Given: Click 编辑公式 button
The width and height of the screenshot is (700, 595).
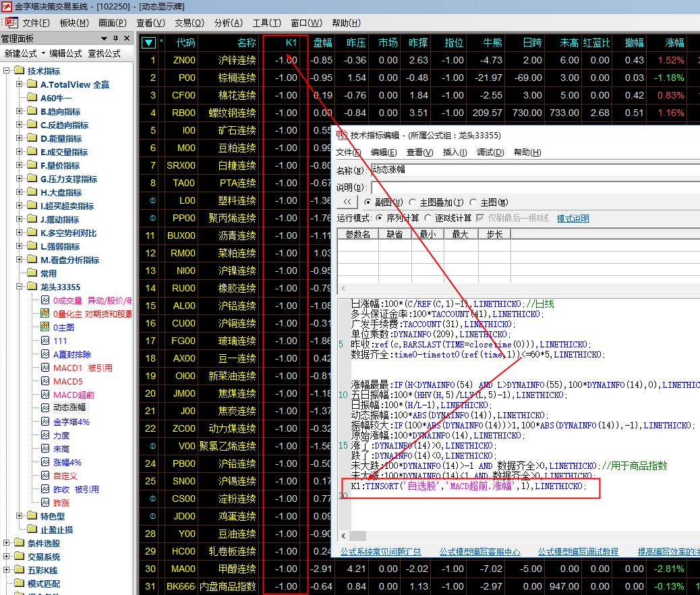Looking at the screenshot, I should pyautogui.click(x=65, y=53).
